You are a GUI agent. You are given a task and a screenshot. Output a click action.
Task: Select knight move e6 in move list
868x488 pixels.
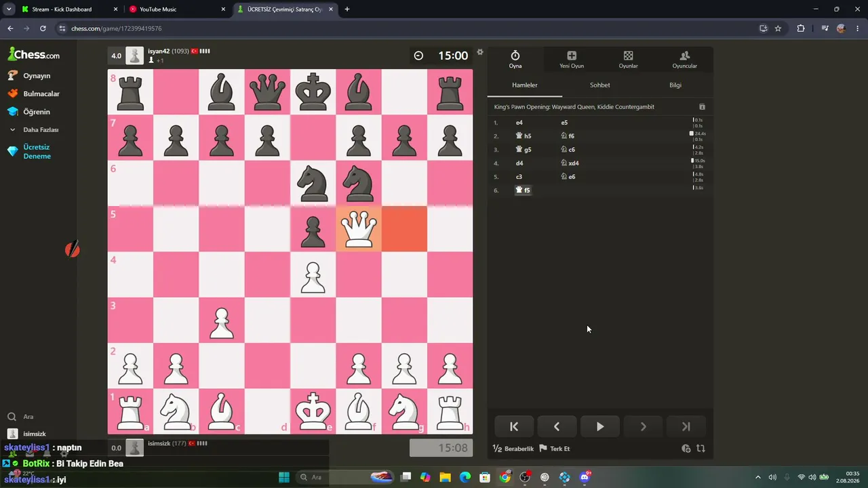568,177
